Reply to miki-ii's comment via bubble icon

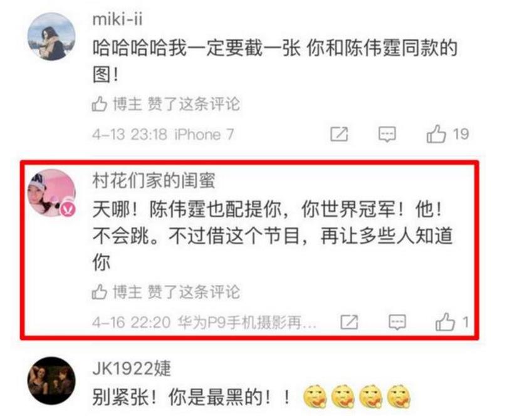pos(387,134)
